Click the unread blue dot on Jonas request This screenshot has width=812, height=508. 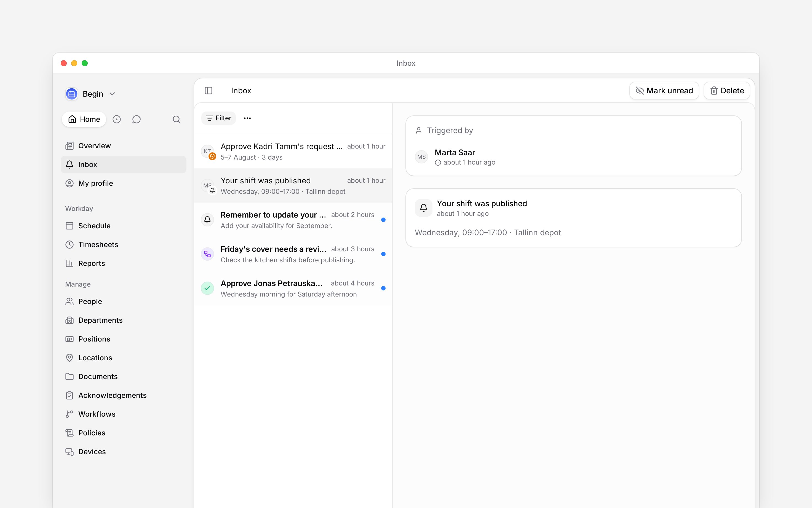click(383, 288)
